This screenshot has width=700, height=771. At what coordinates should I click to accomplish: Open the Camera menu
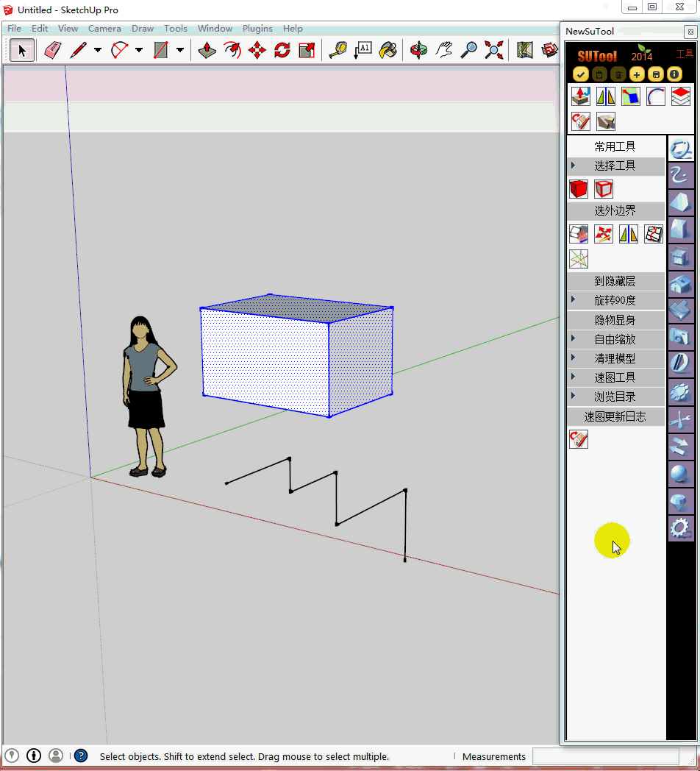(x=104, y=29)
